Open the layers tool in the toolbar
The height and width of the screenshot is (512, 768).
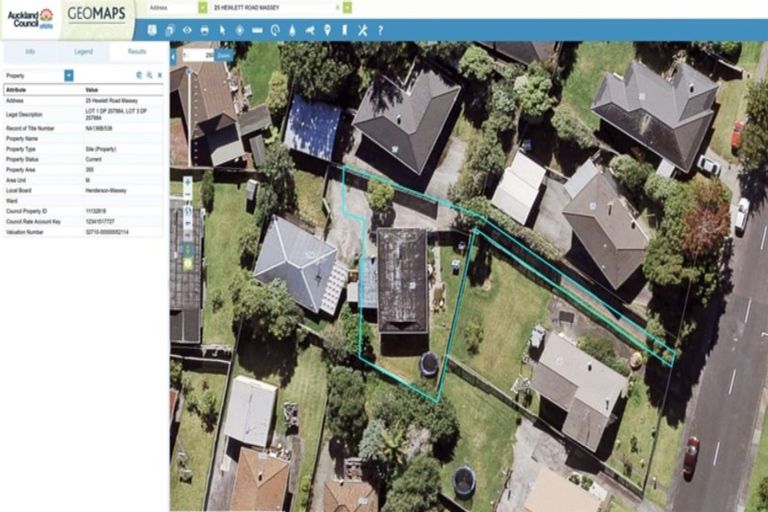[168, 30]
